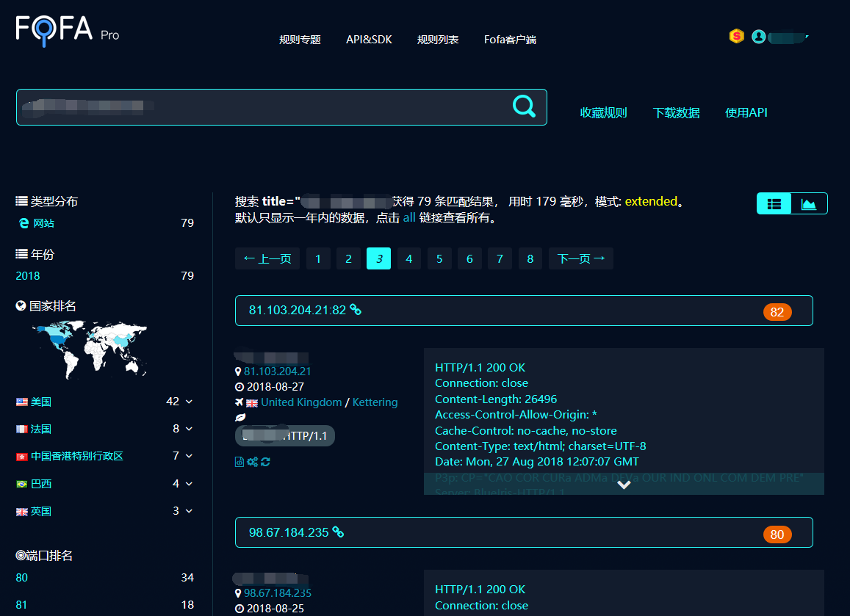Click the orange S badge icon
This screenshot has height=616, width=850.
[x=736, y=36]
